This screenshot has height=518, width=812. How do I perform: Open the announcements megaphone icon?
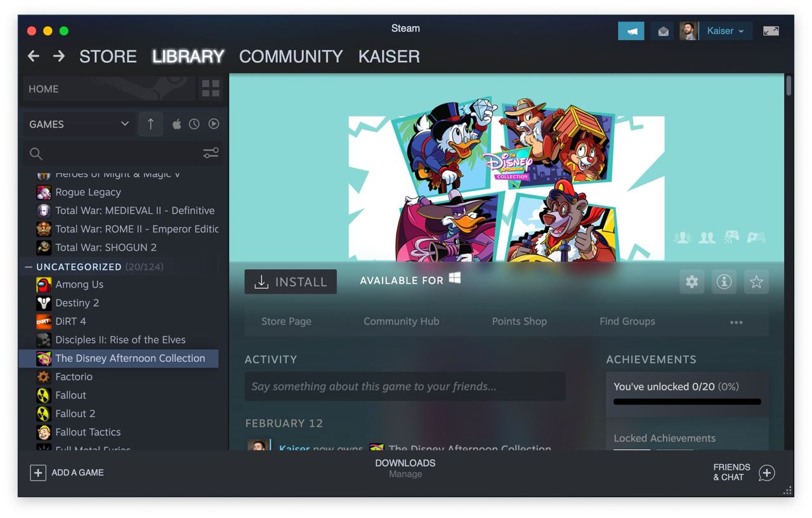631,31
